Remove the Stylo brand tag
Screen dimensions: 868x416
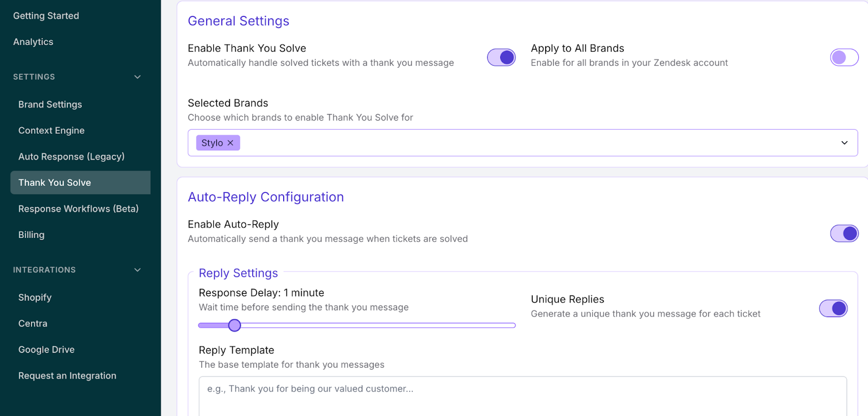point(230,143)
